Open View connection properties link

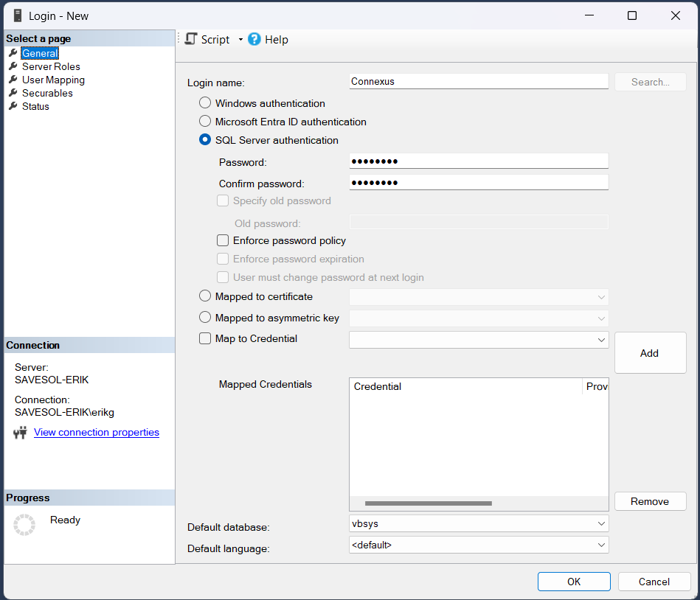(x=97, y=433)
